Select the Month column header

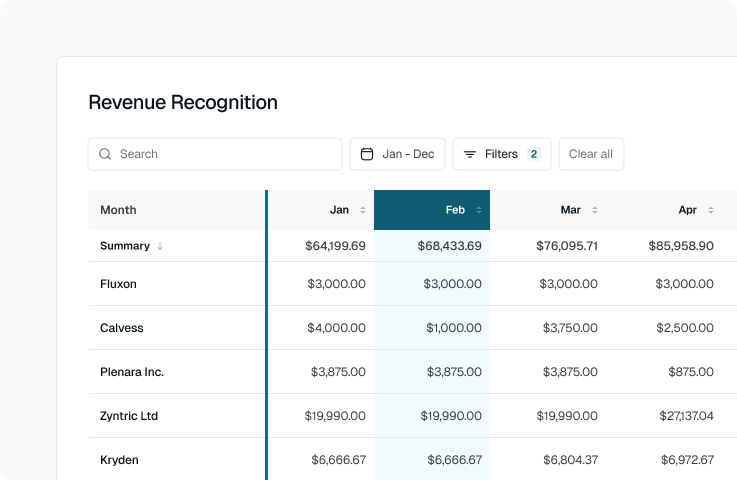[119, 210]
